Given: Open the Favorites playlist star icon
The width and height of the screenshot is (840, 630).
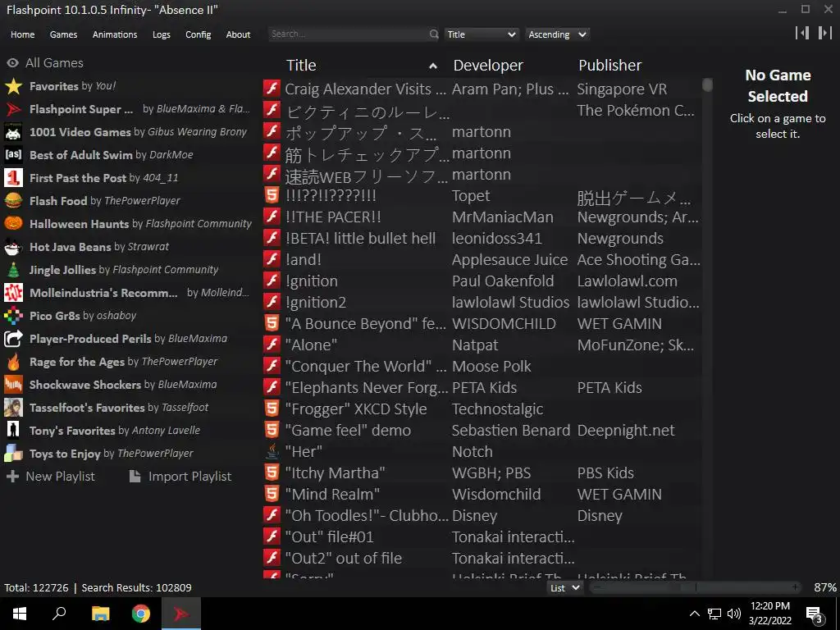Looking at the screenshot, I should click(x=13, y=86).
